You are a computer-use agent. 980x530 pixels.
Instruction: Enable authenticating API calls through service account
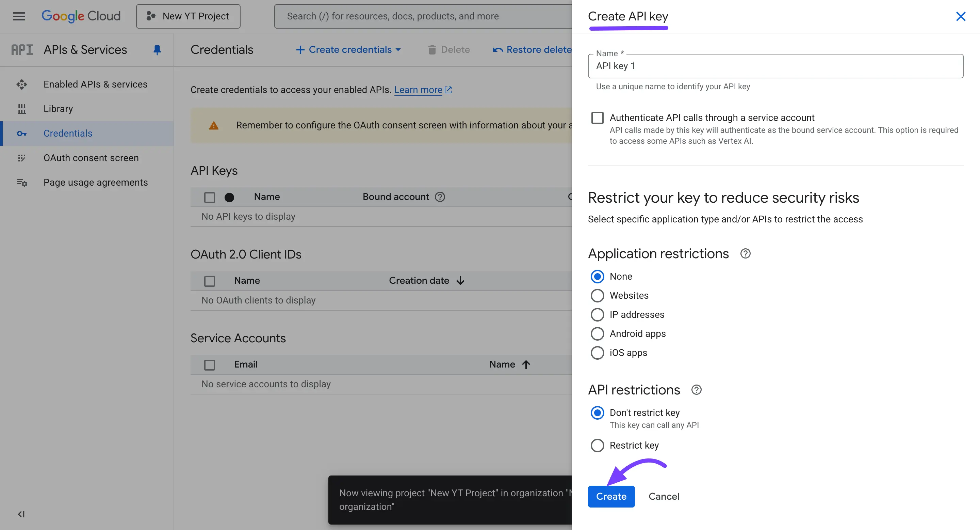coord(597,118)
